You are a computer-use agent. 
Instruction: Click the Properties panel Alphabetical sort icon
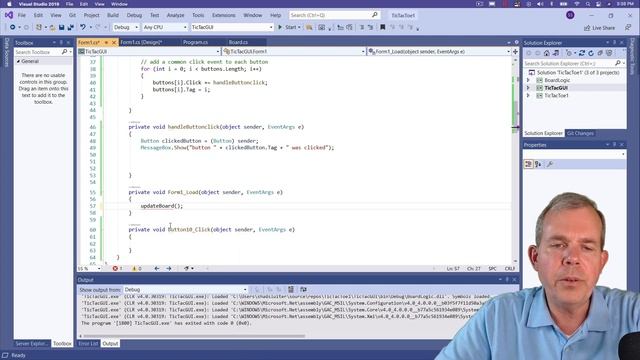[538, 164]
